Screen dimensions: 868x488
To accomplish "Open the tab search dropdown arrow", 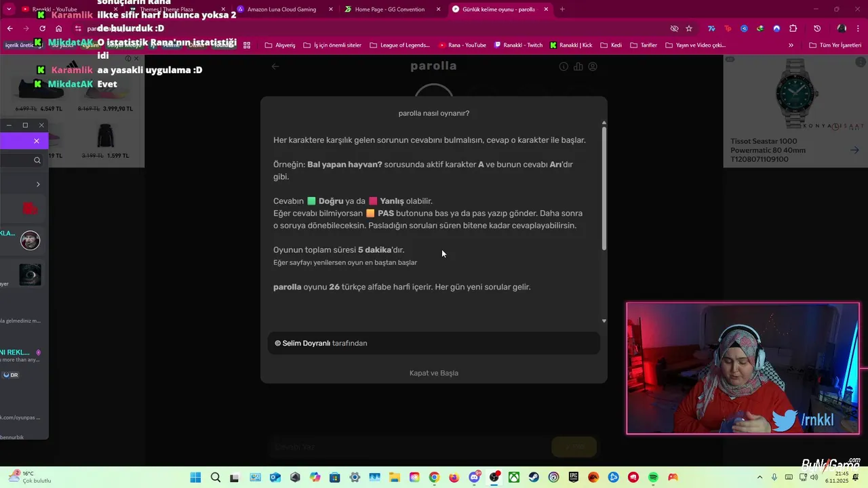I will tap(9, 9).
